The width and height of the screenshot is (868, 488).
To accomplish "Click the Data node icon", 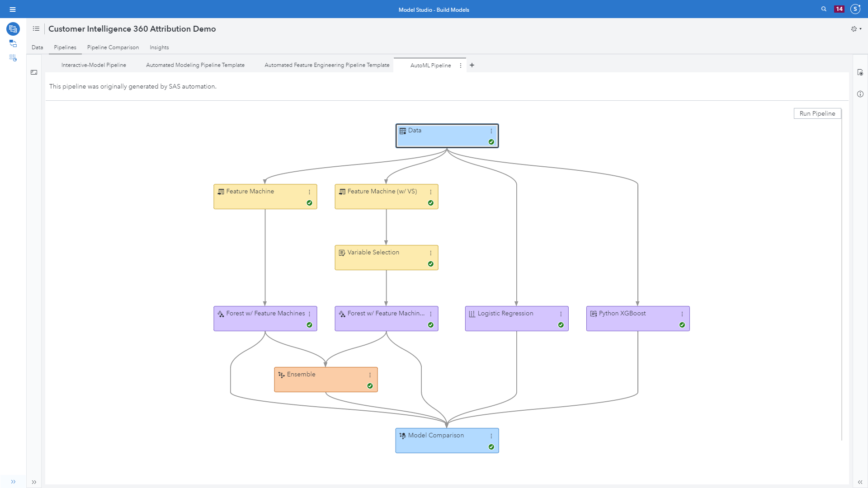I will click(403, 131).
